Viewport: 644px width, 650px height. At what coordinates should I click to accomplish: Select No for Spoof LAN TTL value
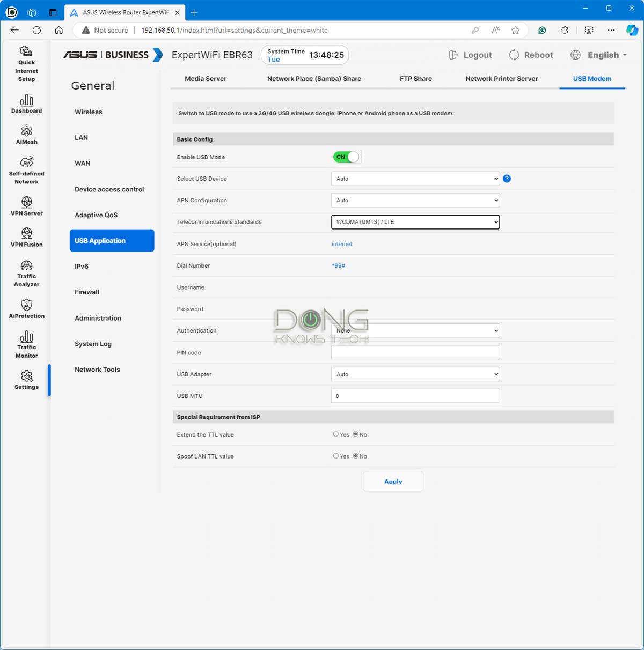point(355,456)
